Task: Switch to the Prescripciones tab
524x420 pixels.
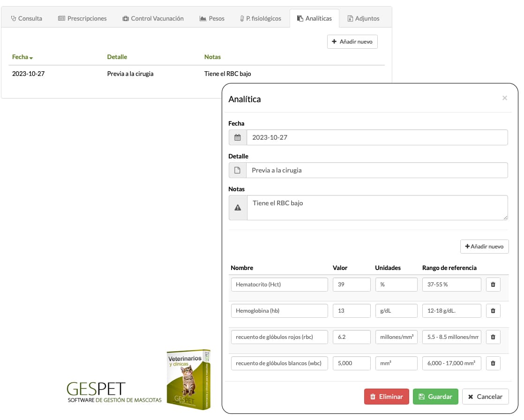Action: coord(82,18)
